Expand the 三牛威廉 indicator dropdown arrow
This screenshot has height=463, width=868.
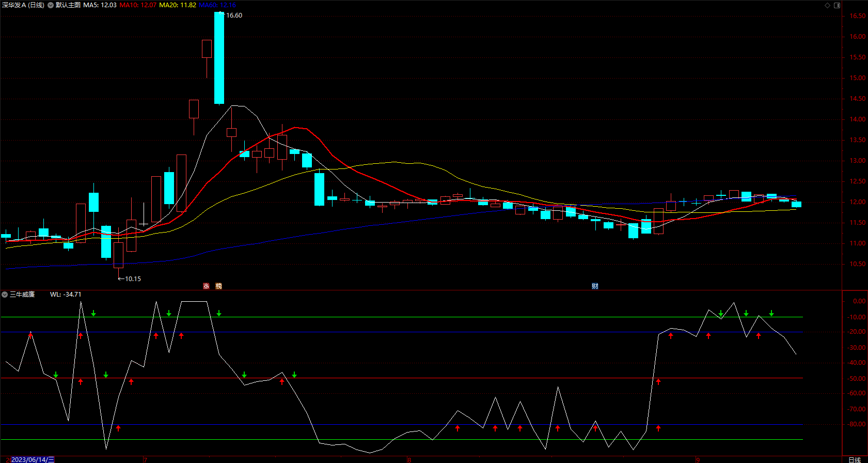point(5,295)
